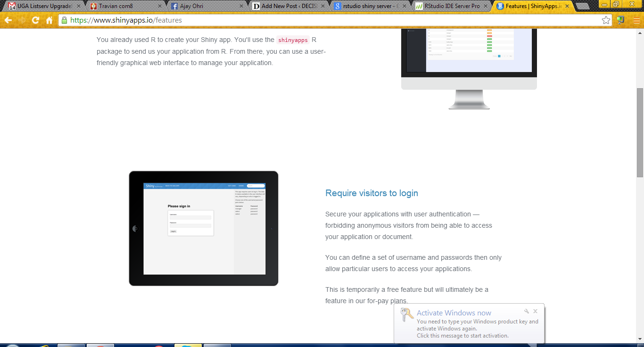Click the address bar showing shinyapps.io/features
Screen dimensions: 644x347
(330, 20)
